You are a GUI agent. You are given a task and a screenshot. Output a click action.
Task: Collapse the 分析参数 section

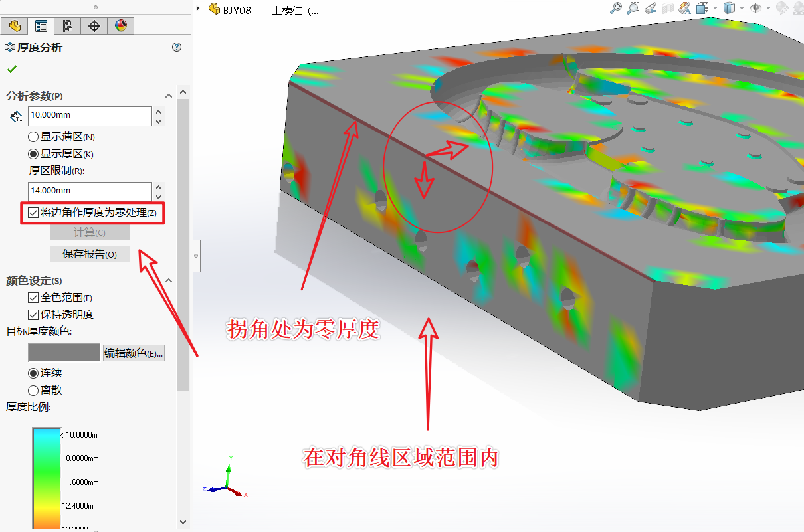tap(169, 96)
